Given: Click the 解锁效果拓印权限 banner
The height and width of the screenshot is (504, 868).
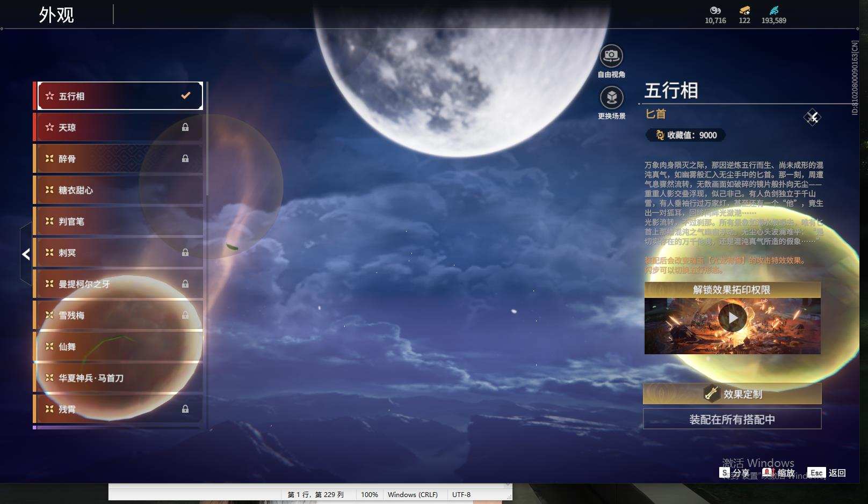Looking at the screenshot, I should [x=732, y=290].
